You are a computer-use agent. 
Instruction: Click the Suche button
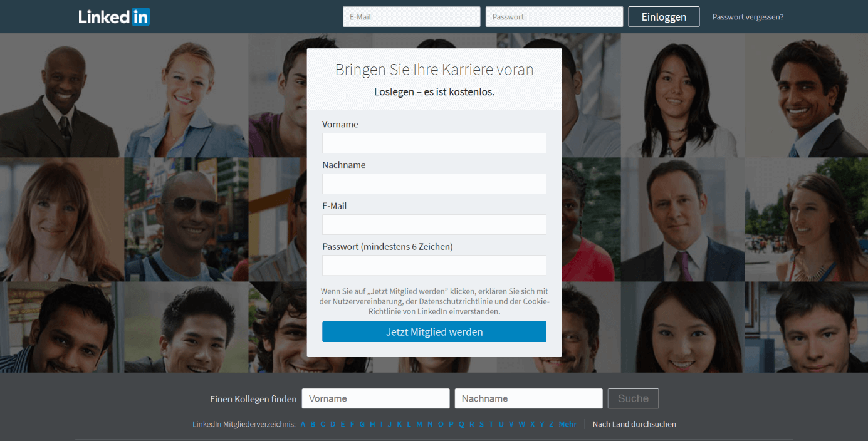coord(633,398)
